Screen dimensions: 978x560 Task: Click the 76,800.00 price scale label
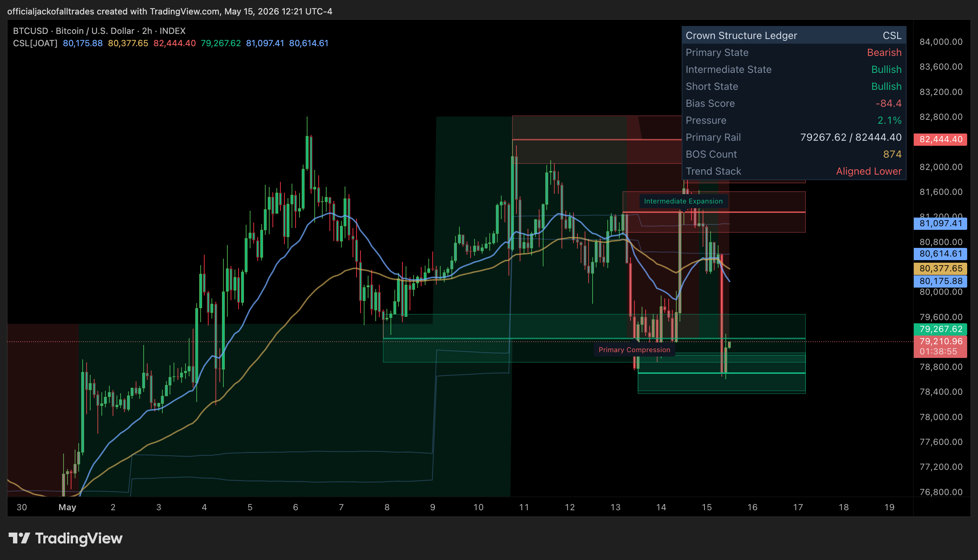click(941, 492)
